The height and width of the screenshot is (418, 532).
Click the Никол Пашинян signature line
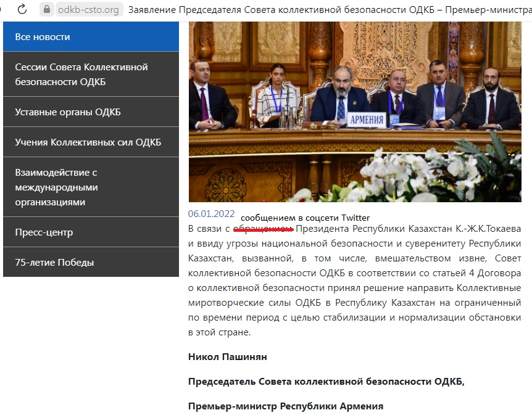coord(227,357)
